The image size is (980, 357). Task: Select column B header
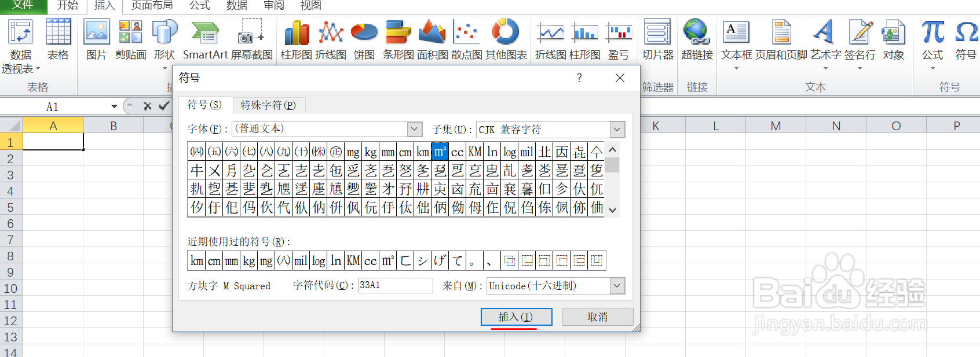(114, 126)
